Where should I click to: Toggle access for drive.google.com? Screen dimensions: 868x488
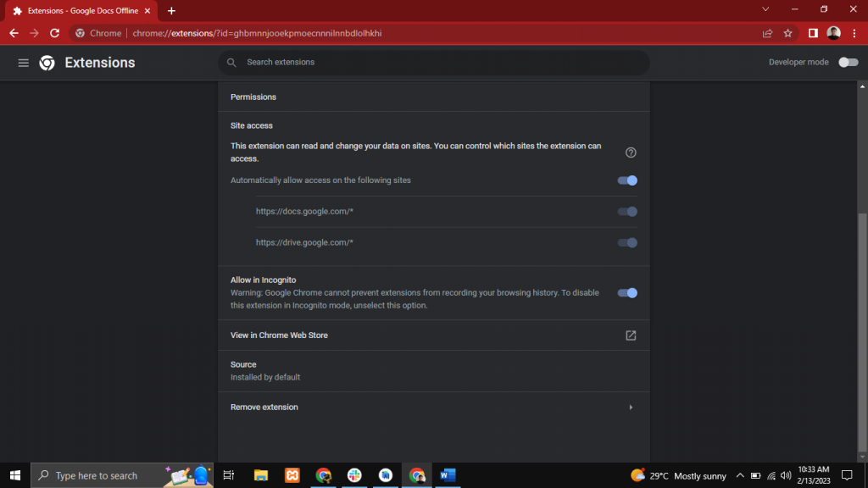pos(627,242)
